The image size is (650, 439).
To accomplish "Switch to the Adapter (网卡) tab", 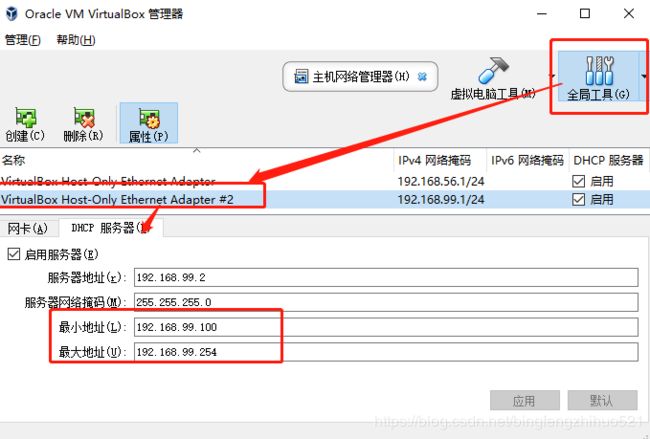I will point(28,228).
